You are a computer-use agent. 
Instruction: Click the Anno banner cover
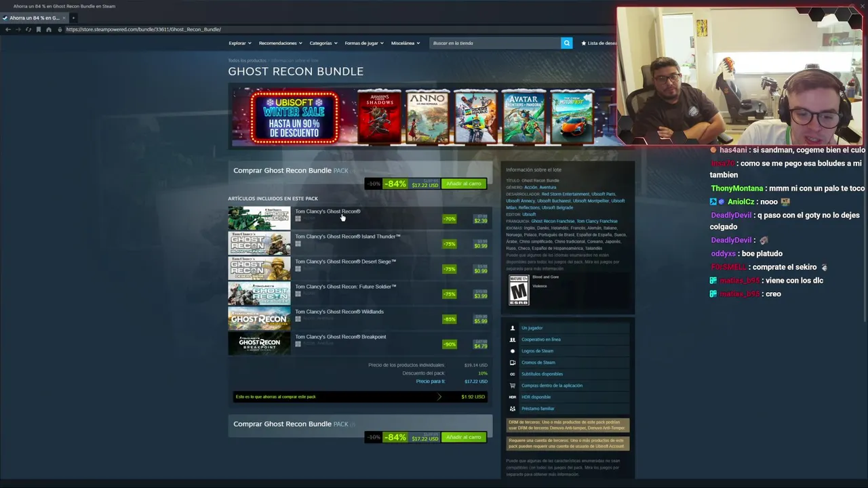click(427, 117)
